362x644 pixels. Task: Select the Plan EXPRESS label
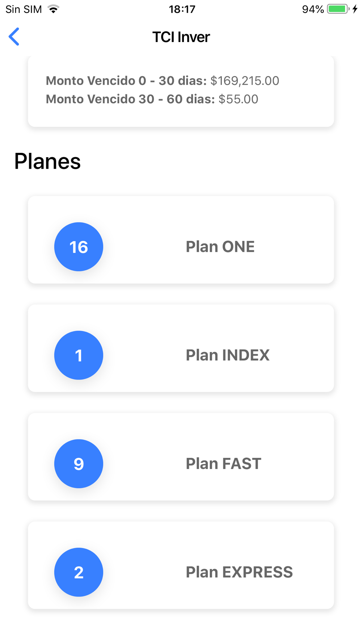pos(239,572)
